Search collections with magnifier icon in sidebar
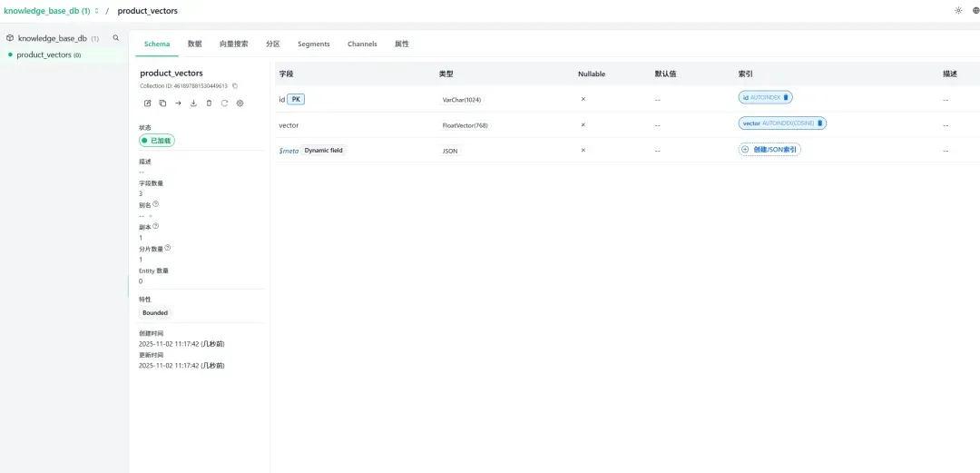980x473 pixels. tap(115, 38)
